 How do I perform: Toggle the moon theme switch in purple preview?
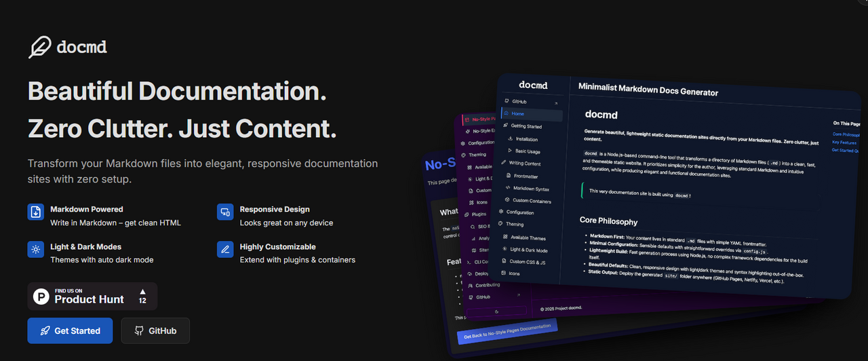[x=497, y=311]
